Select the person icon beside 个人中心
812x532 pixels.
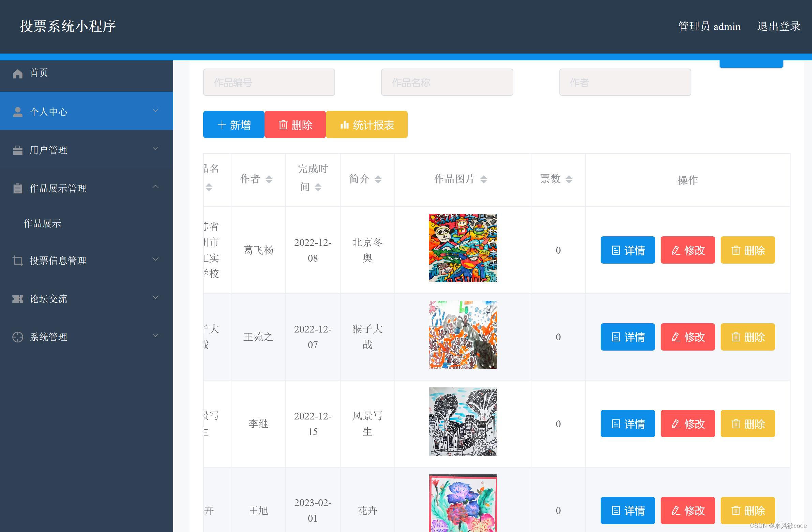click(x=18, y=111)
